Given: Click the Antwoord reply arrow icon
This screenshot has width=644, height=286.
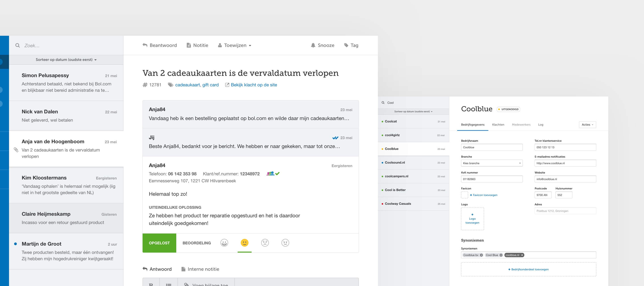Looking at the screenshot, I should click(145, 269).
